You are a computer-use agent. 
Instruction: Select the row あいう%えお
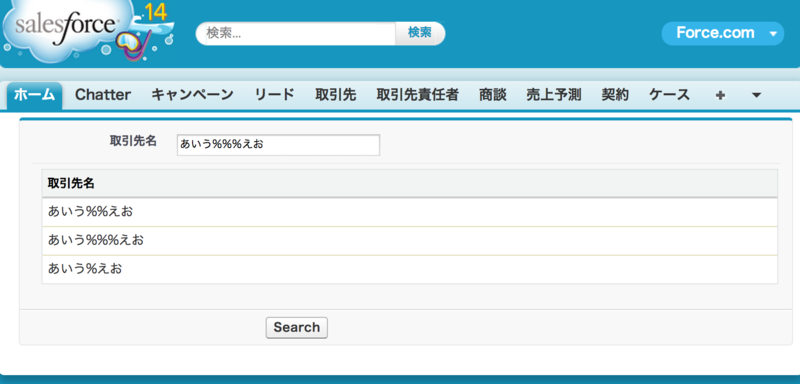(410, 269)
